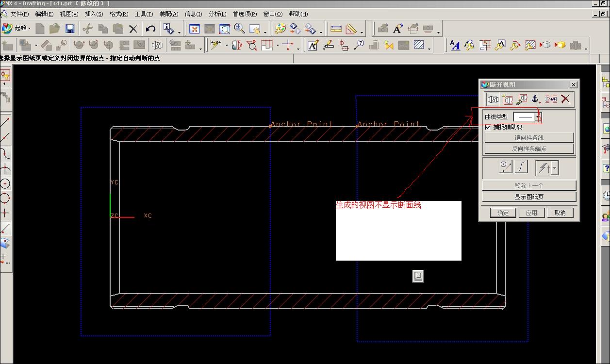Click the spline curve icon in dialog
This screenshot has width=610, height=364.
pos(521,167)
